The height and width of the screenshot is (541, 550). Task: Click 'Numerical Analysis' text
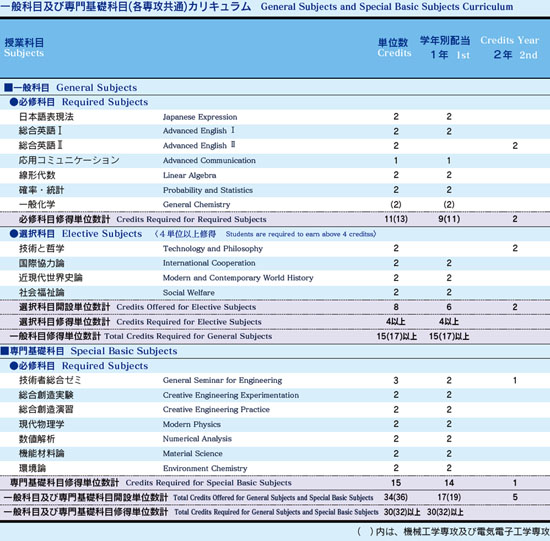[197, 439]
